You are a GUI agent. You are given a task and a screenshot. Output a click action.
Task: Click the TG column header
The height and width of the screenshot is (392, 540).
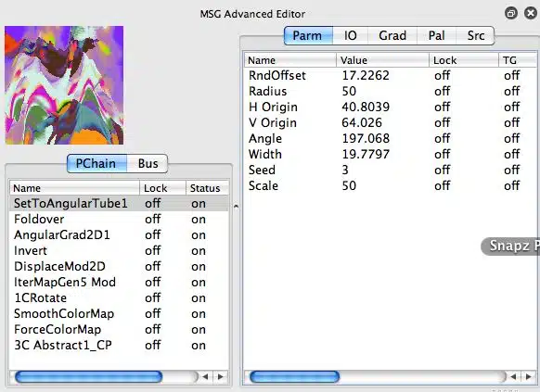coord(518,60)
